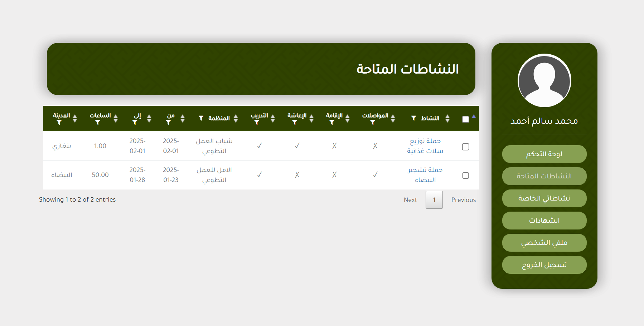Go to لوحة التحكم dashboard

[x=544, y=154]
